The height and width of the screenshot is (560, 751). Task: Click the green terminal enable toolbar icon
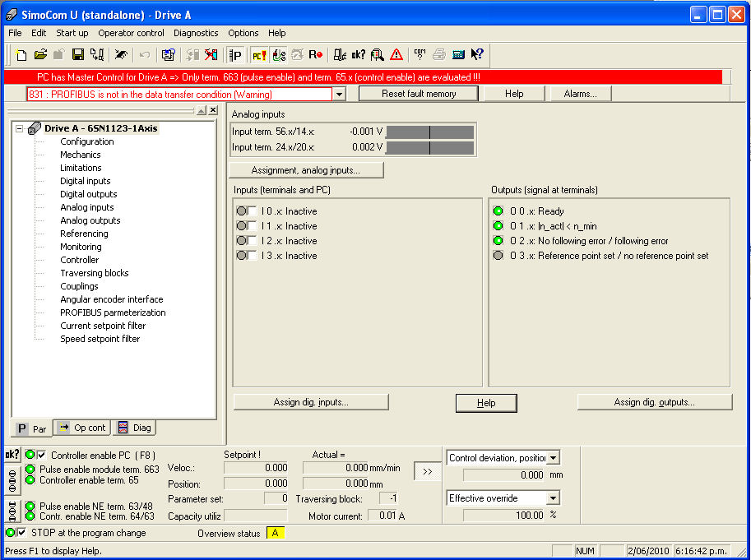[x=278, y=54]
